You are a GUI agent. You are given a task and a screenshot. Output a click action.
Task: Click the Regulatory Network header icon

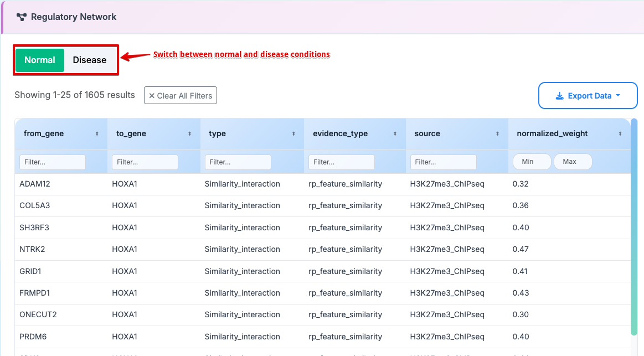click(22, 17)
